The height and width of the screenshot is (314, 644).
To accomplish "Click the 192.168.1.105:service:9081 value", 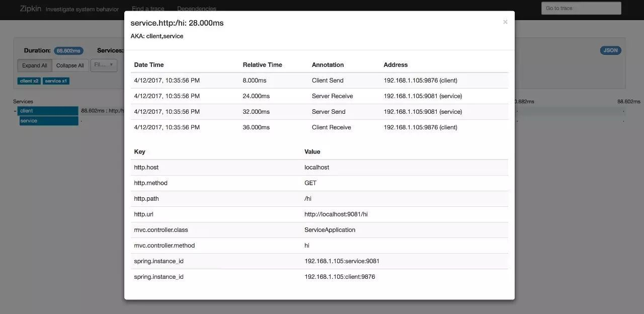I will point(342,261).
